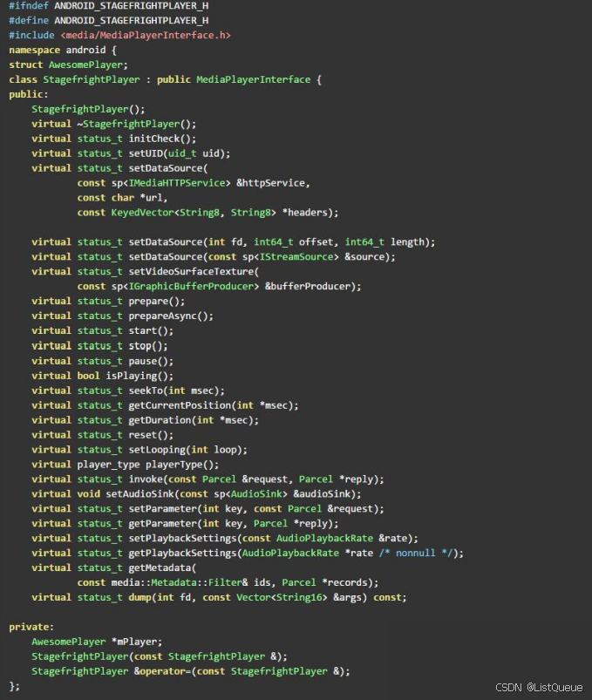Click the setPlaybackSettings method name
Image resolution: width=592 pixels, height=700 pixels.
click(182, 538)
